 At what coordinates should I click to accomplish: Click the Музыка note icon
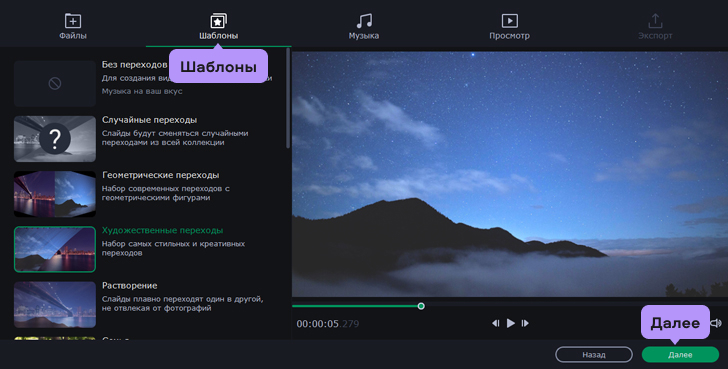point(364,20)
